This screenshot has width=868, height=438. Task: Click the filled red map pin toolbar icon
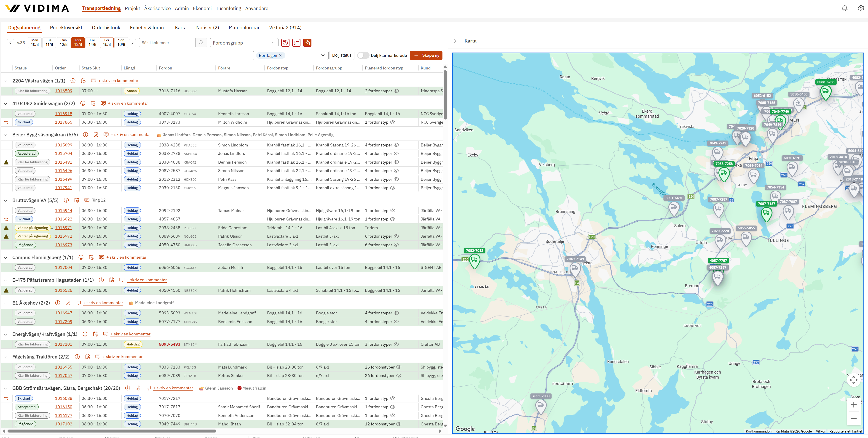pos(307,43)
